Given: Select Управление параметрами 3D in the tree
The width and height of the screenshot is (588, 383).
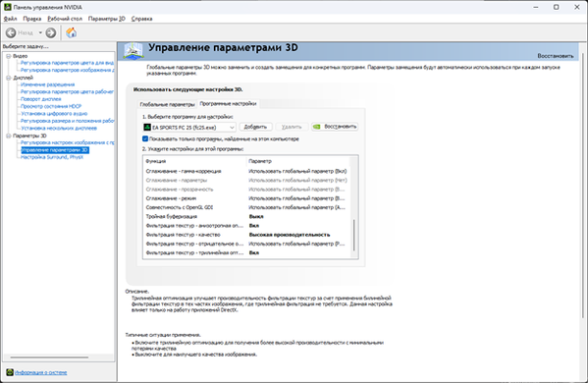Looking at the screenshot, I should pos(55,150).
